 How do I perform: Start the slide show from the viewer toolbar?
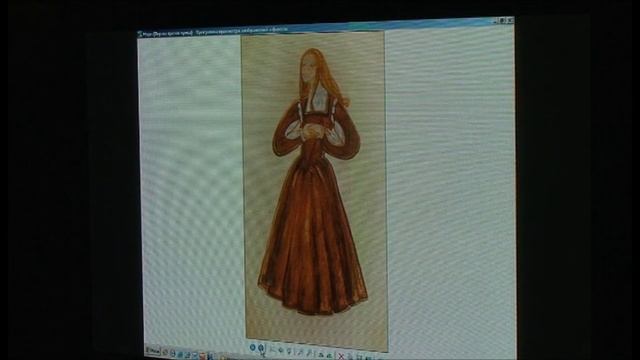point(289,351)
